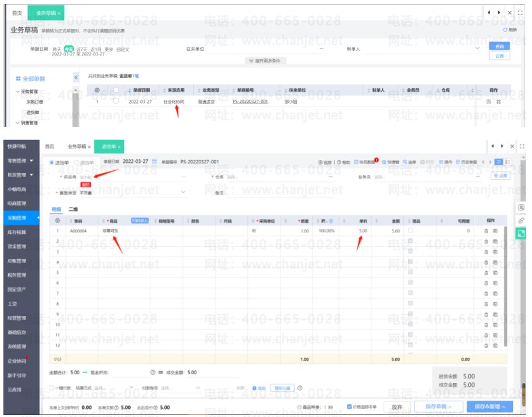The image size is (532, 417).
Task: Copy detail row 1 using its copy icon
Action: [495, 231]
